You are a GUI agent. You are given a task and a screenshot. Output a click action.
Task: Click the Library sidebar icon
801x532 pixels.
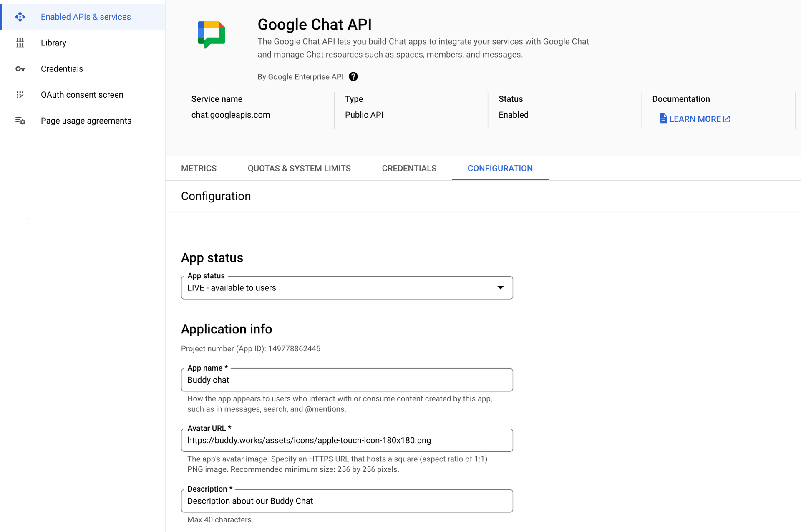(20, 42)
